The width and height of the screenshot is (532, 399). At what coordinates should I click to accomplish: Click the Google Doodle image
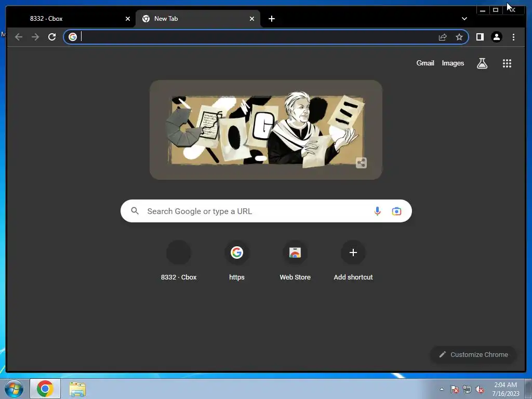click(x=265, y=130)
